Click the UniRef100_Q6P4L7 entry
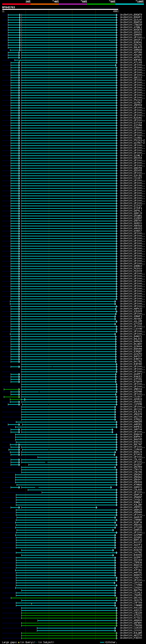146x644 pixels. point(131,210)
